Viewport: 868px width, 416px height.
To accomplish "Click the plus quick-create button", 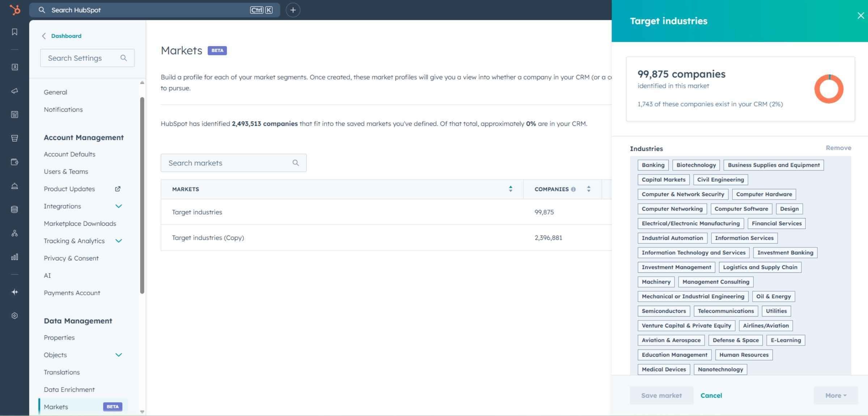I will 293,10.
